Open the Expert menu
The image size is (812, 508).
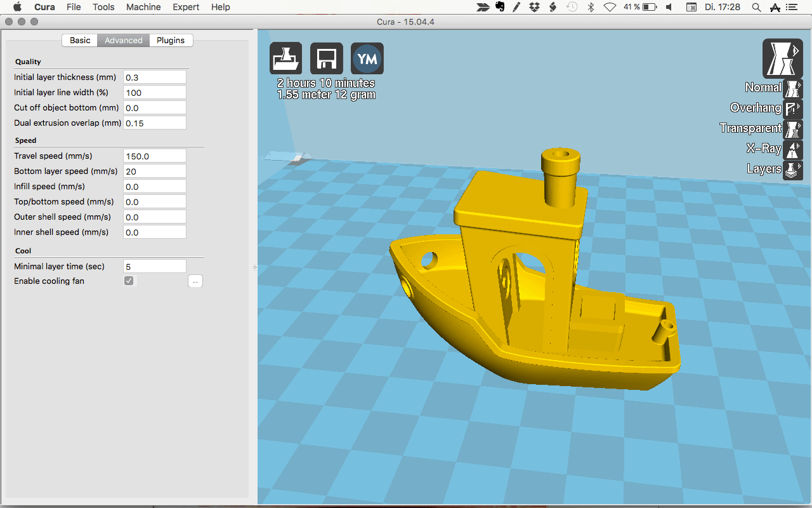point(185,7)
